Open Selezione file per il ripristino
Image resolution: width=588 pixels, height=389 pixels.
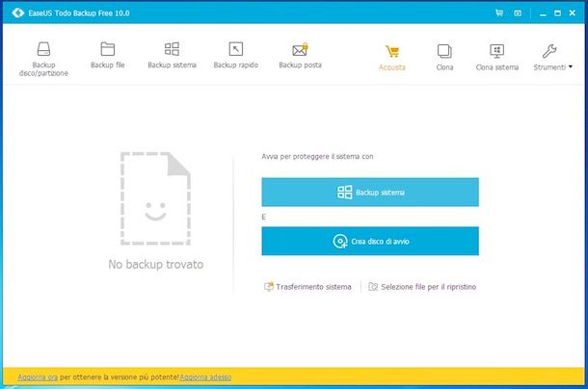(422, 287)
